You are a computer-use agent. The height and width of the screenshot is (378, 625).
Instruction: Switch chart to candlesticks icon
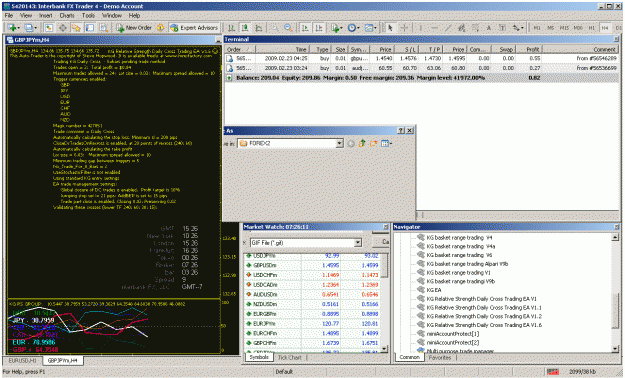click(245, 28)
